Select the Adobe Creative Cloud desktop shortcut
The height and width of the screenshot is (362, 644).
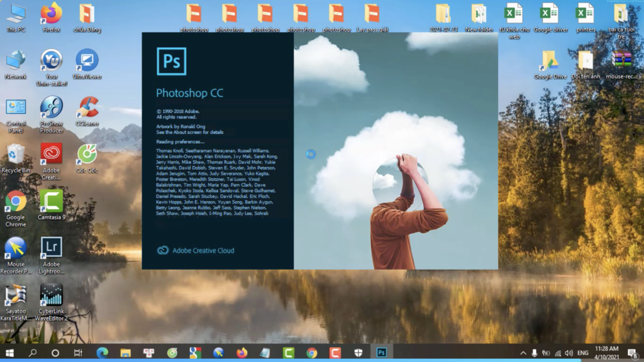(52, 162)
